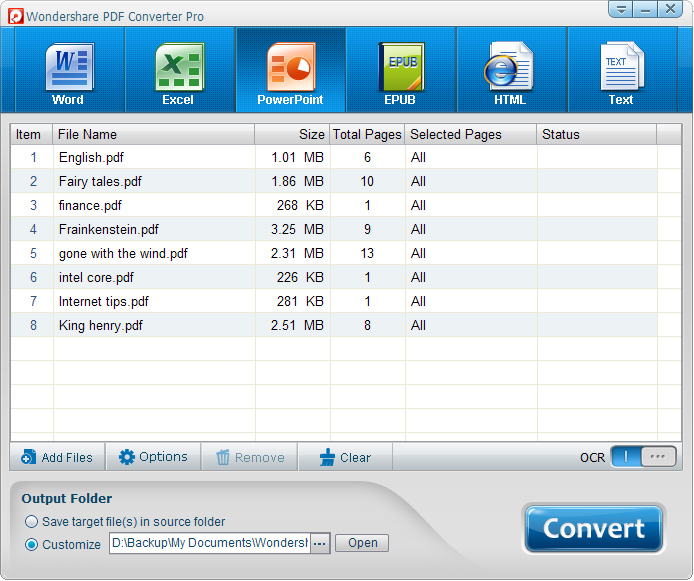Click the Add Files button

click(57, 457)
